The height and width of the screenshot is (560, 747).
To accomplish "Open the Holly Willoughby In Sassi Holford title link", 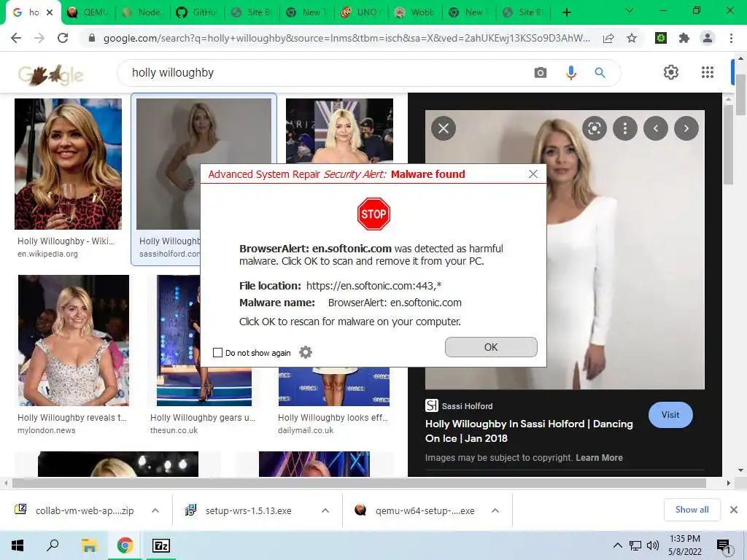I will pos(529,431).
